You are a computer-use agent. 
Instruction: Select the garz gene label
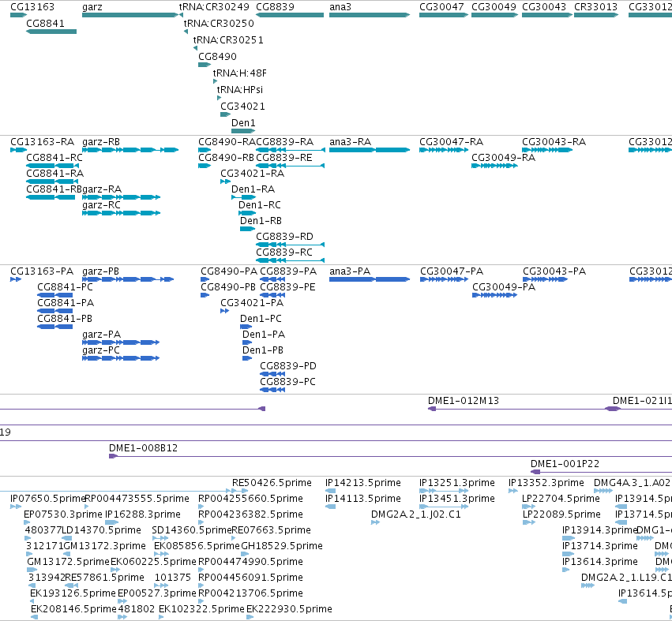point(92,7)
